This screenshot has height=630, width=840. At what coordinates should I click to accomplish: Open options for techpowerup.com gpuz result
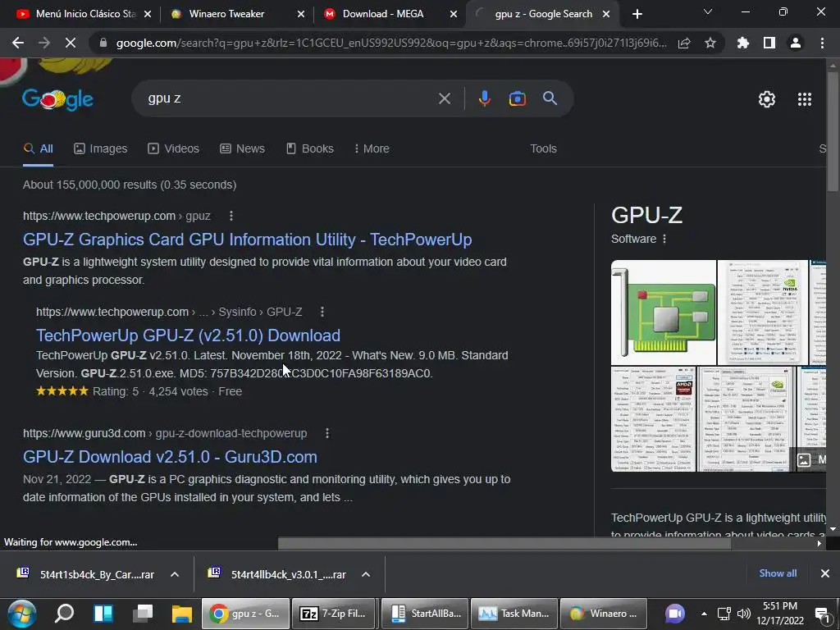[231, 216]
